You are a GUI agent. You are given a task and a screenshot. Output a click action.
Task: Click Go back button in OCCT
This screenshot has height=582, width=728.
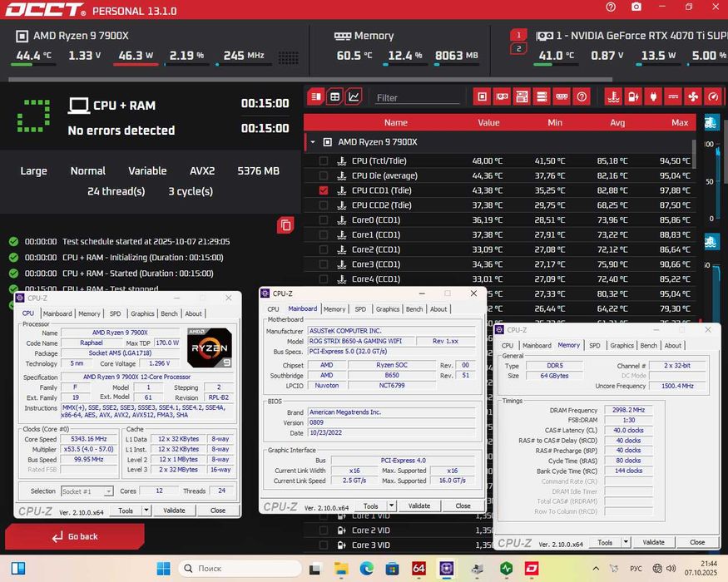tap(75, 536)
